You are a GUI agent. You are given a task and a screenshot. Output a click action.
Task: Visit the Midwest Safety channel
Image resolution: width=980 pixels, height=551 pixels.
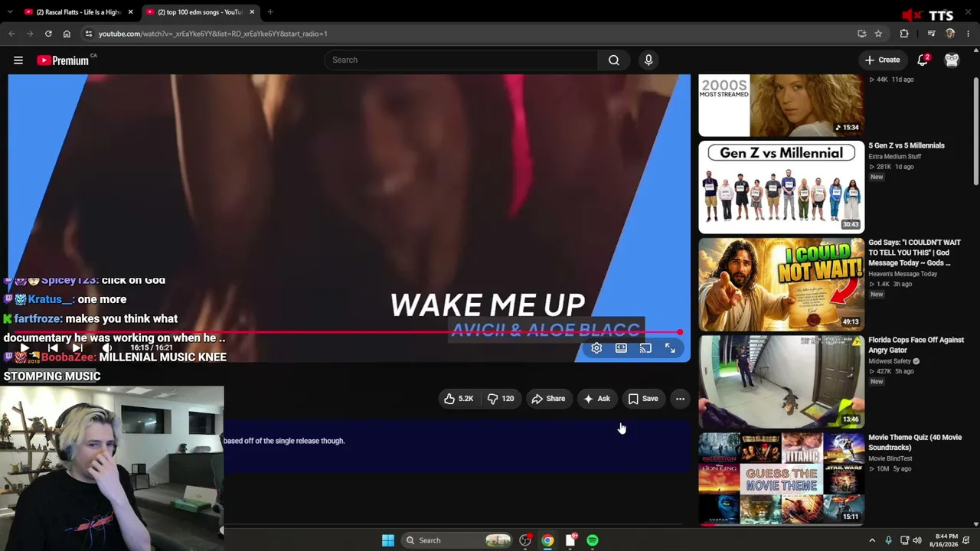[x=890, y=361]
